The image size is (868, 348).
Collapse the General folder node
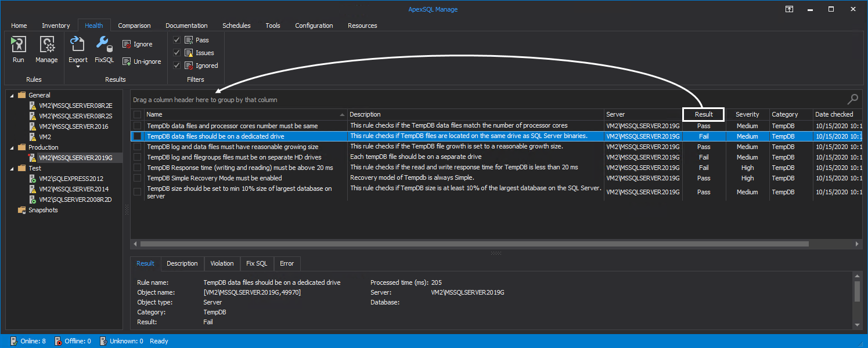tap(12, 95)
